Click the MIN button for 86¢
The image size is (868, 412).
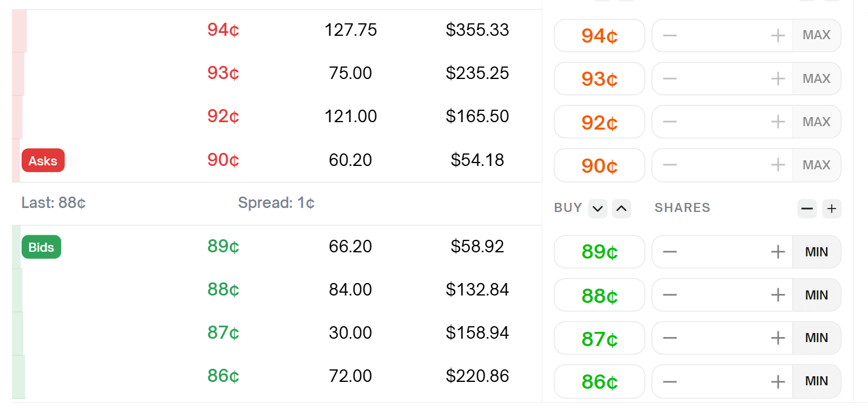(x=816, y=381)
